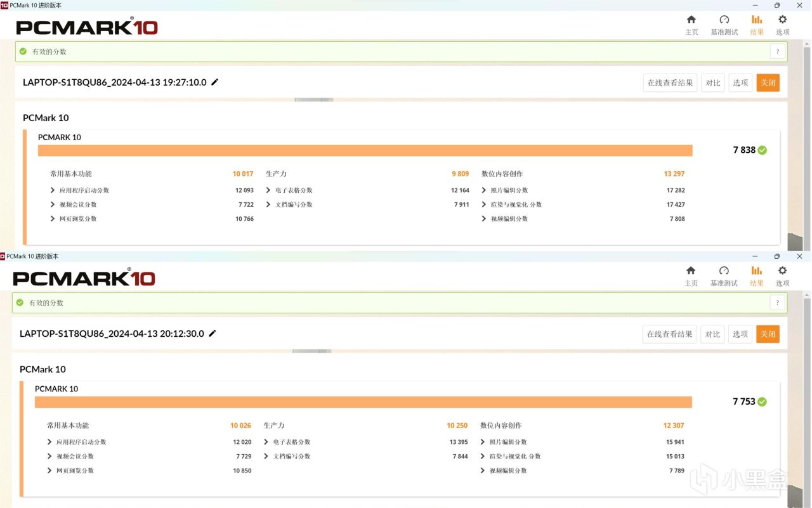Click the 数位内容创作 total 12 307
812x508 pixels.
674,426
